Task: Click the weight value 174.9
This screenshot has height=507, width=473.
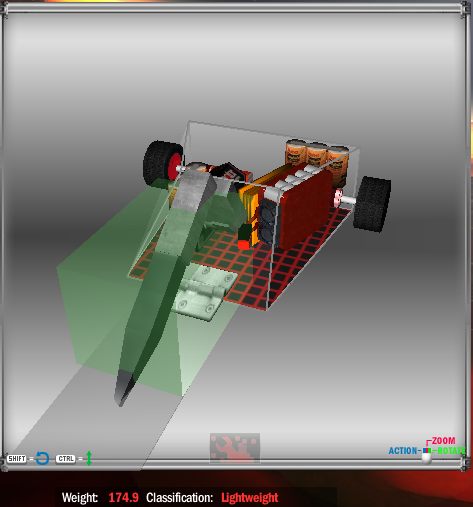Action: (x=123, y=498)
